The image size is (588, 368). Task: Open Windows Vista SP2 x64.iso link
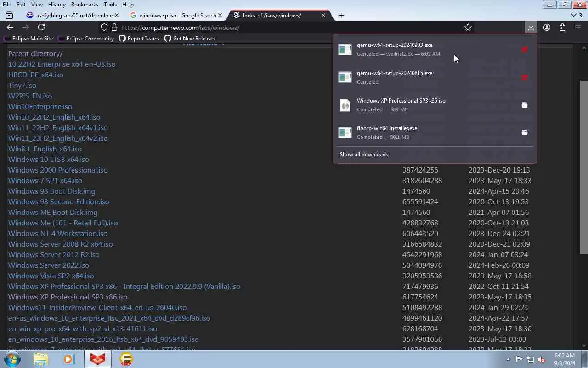(51, 276)
